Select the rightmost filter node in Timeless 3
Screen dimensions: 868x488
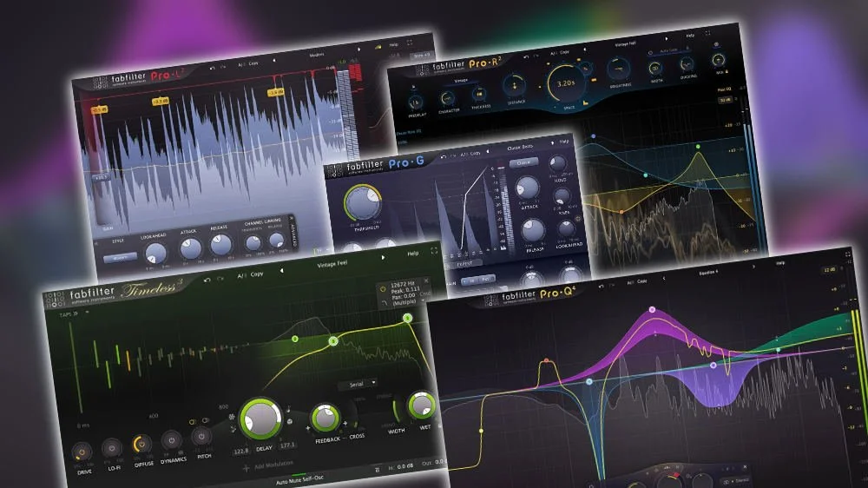click(x=407, y=318)
